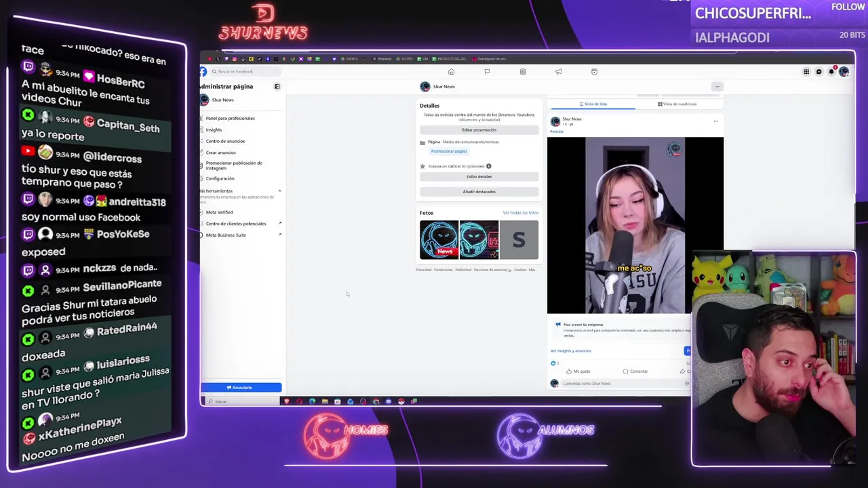Click the Microsoft Edge icon in the taskbar
Image resolution: width=868 pixels, height=488 pixels.
pos(312,401)
